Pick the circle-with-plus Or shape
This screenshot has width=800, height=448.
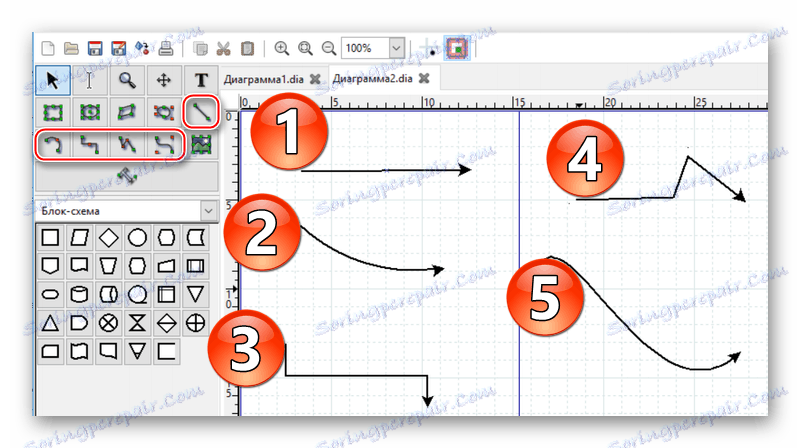click(195, 323)
